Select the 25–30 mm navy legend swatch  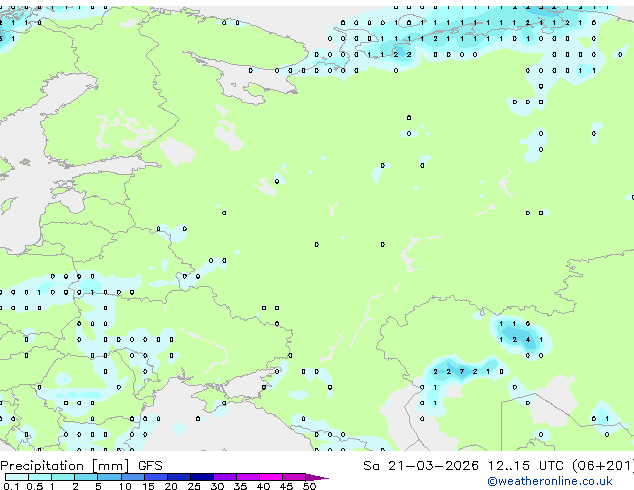(x=201, y=477)
